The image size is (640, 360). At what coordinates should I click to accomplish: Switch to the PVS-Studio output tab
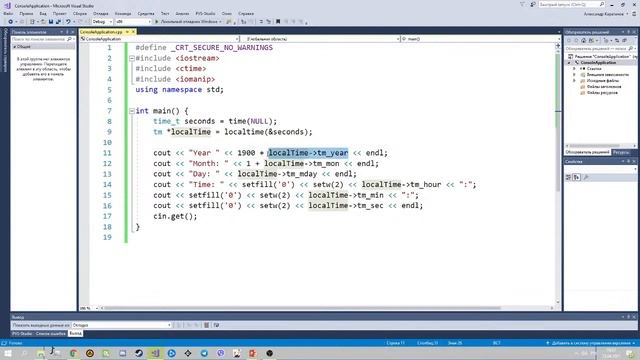click(22, 333)
